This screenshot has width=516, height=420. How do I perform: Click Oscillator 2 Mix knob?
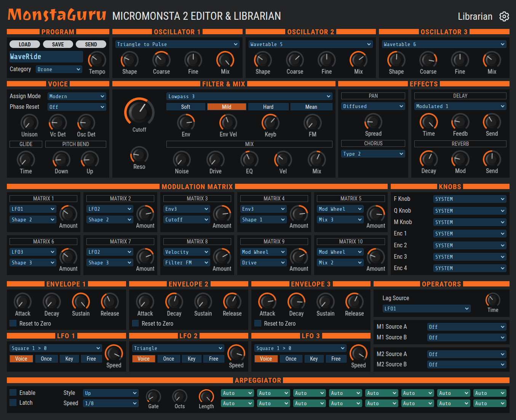pyautogui.click(x=358, y=60)
